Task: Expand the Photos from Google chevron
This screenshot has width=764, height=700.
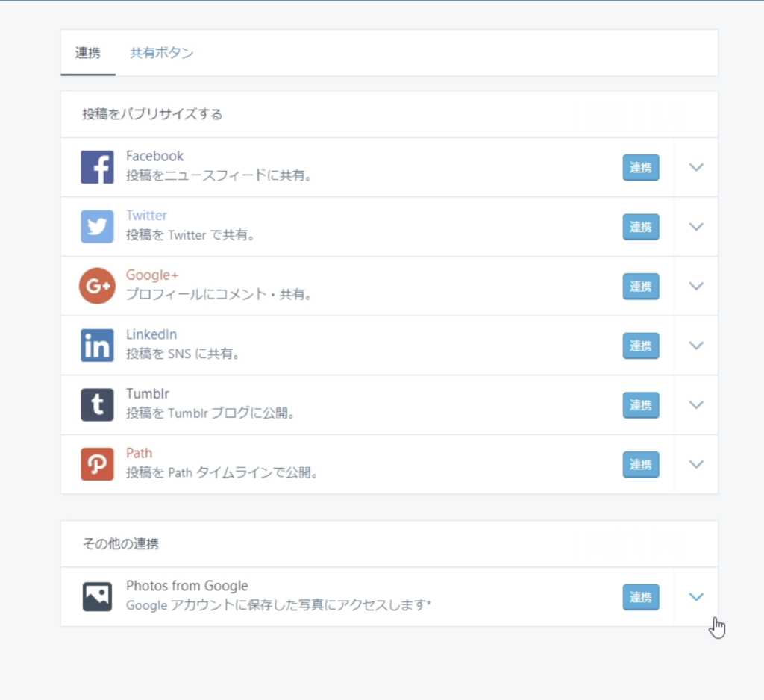Action: click(696, 597)
